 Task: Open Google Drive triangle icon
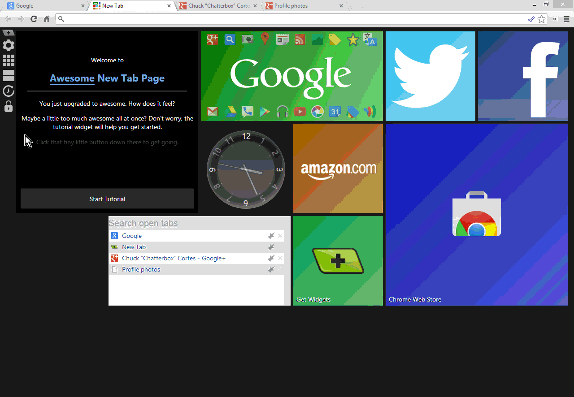230,111
